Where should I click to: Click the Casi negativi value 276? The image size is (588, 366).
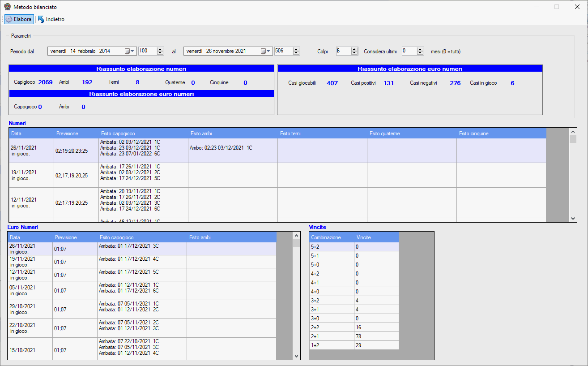coord(455,83)
